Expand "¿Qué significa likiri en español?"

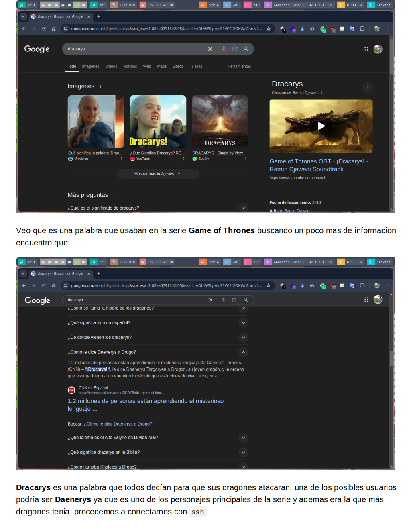243,323
